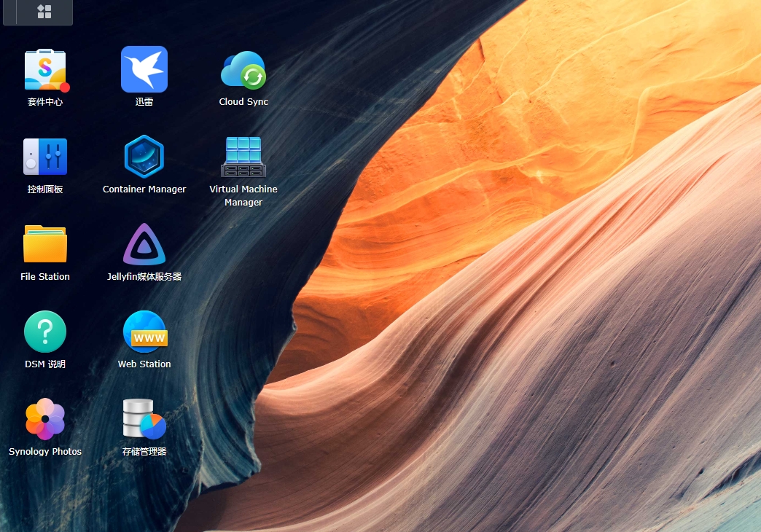This screenshot has width=761, height=532.
Task: Open the Virtual Machine Manager server icon
Action: (243, 157)
